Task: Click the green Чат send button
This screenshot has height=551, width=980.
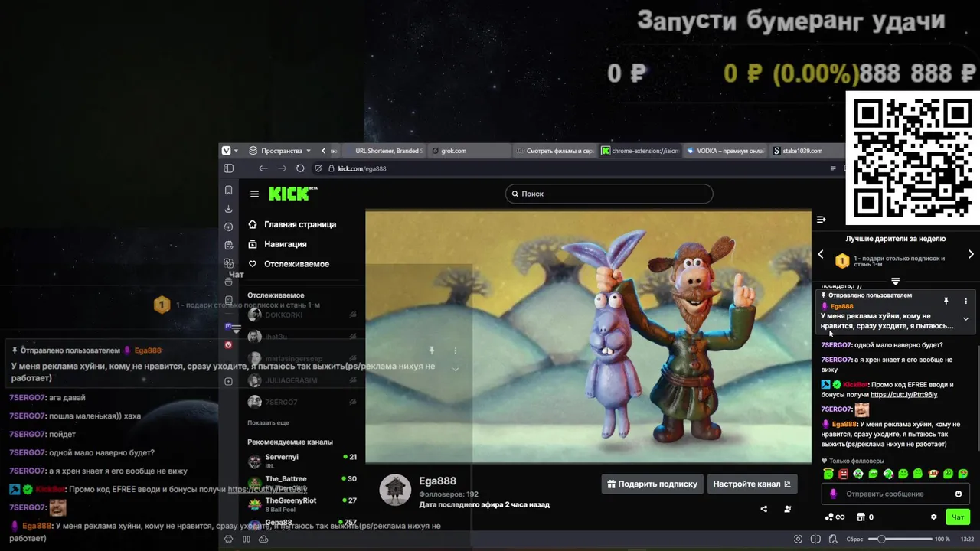Action: tap(958, 517)
